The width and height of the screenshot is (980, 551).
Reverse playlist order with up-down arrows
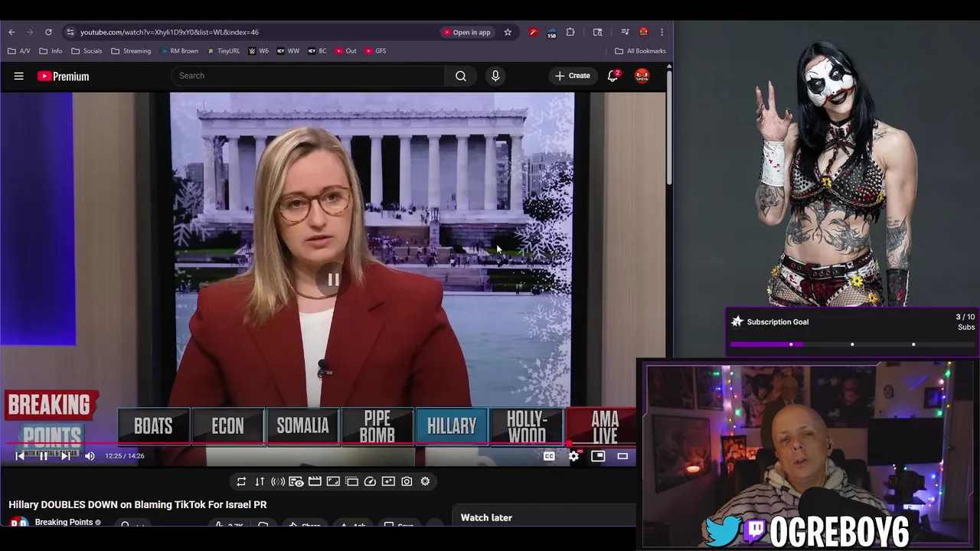260,481
